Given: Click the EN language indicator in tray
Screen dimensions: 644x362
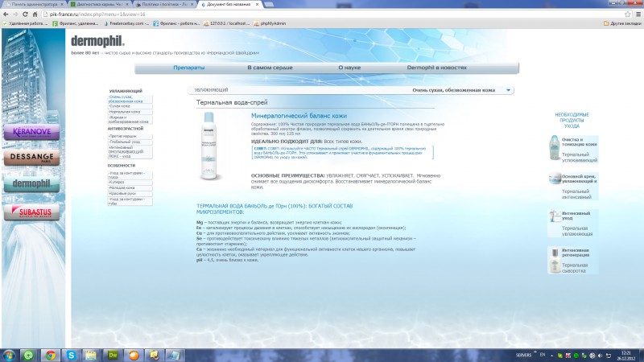Looking at the screenshot, I should tap(542, 355).
